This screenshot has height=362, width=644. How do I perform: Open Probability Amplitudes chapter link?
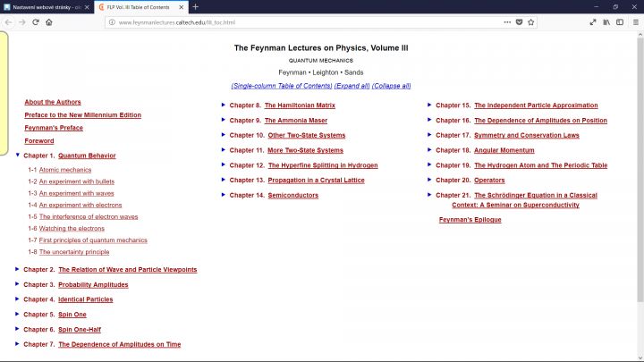coord(93,284)
